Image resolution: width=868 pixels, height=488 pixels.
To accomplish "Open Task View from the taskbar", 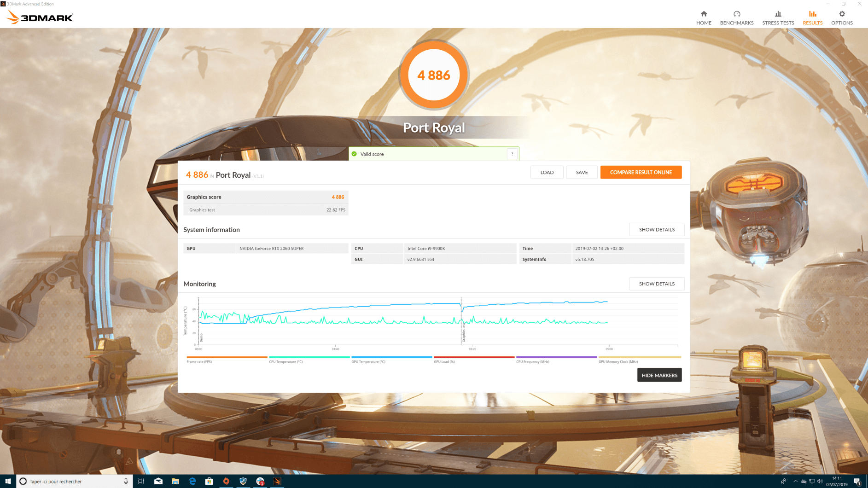I will pos(141,481).
